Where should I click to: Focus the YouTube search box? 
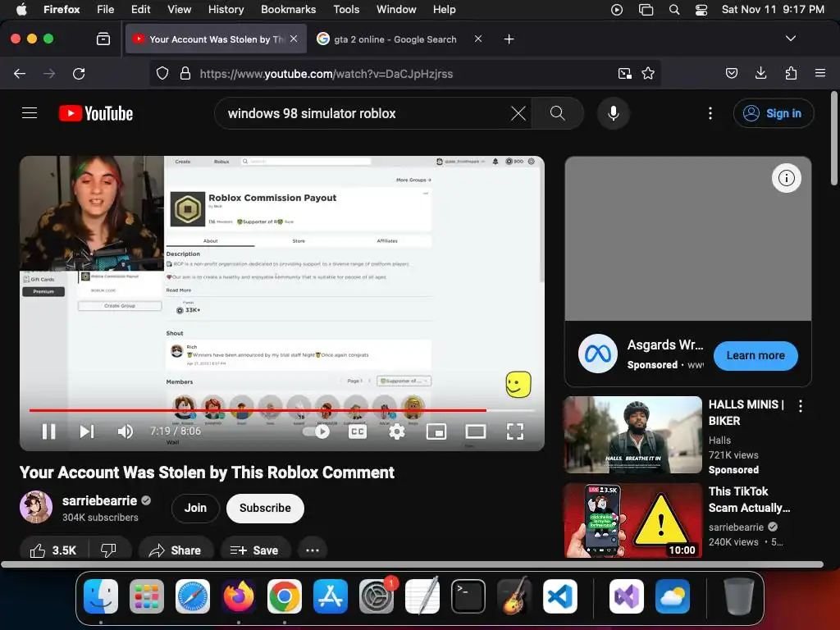[364, 113]
